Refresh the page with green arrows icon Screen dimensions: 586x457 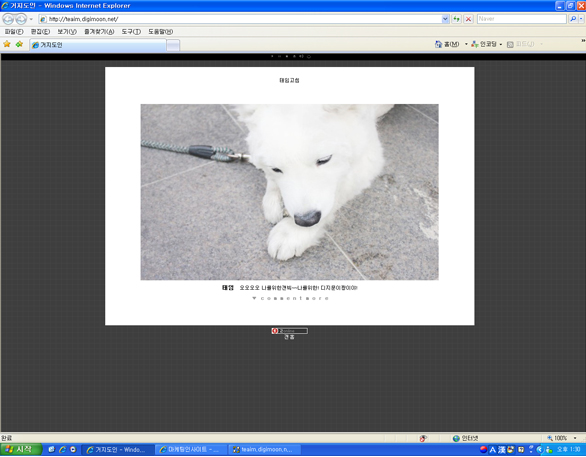(456, 19)
